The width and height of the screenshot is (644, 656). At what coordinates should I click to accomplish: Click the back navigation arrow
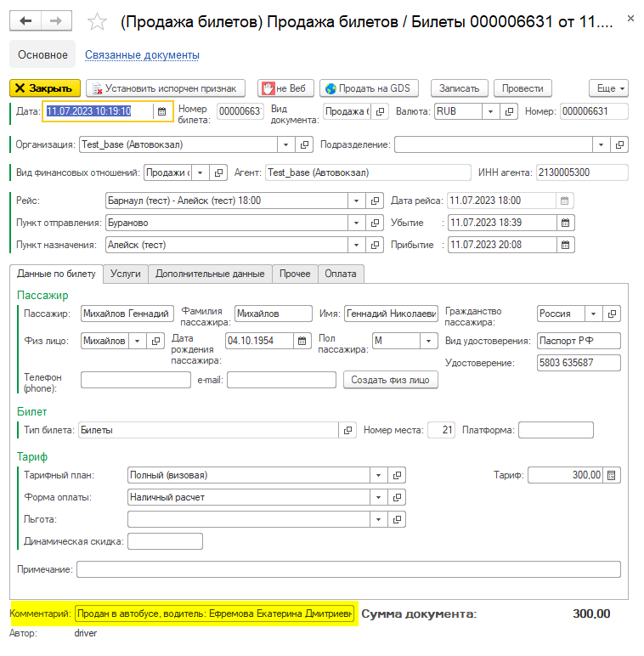click(x=26, y=20)
